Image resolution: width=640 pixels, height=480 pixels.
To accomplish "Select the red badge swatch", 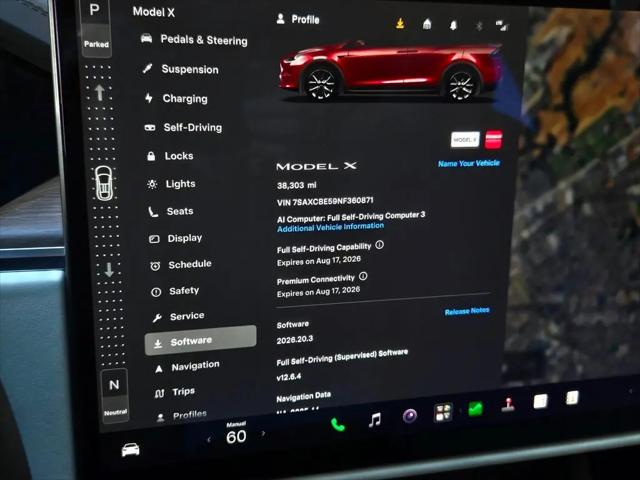I will tap(493, 140).
